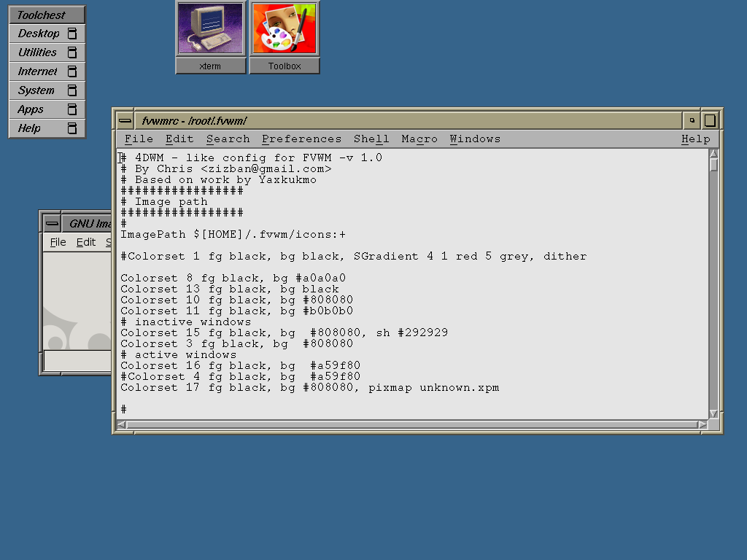This screenshot has width=747, height=560.
Task: Click the '# active windows' comment line
Action: (179, 355)
